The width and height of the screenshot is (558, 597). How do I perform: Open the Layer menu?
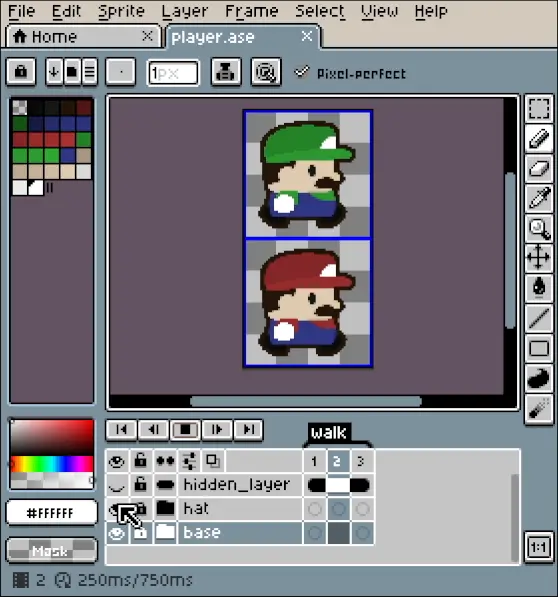click(x=185, y=11)
